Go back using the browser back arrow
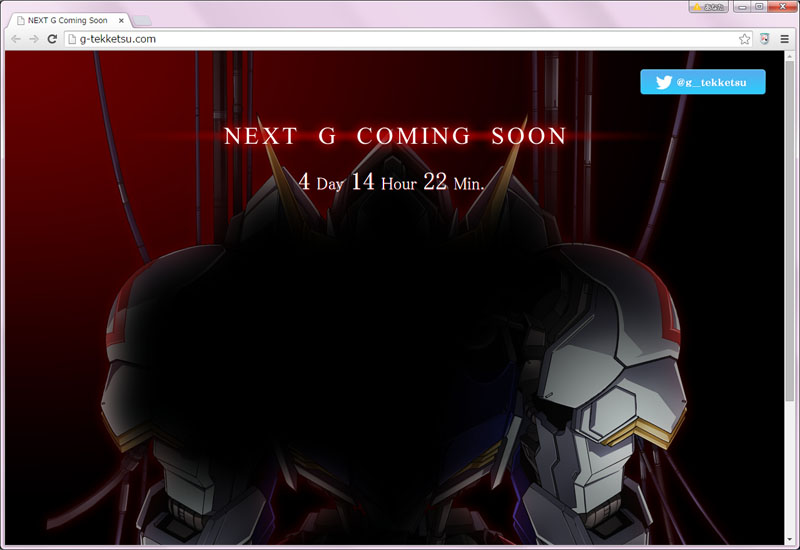The height and width of the screenshot is (550, 800). tap(15, 39)
